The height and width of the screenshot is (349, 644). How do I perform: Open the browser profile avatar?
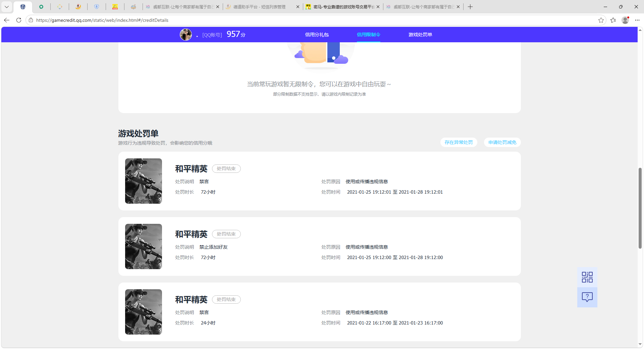[625, 20]
